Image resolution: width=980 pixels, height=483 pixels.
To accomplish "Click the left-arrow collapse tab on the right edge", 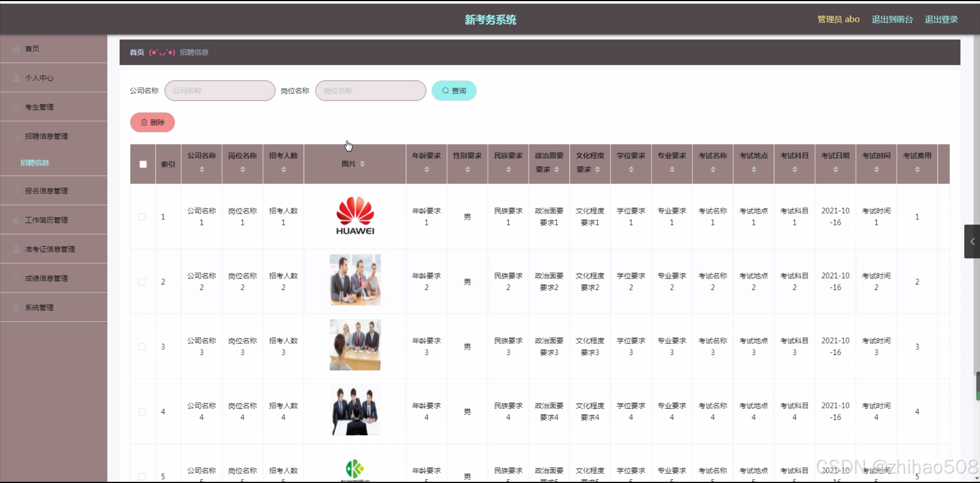I will [972, 242].
